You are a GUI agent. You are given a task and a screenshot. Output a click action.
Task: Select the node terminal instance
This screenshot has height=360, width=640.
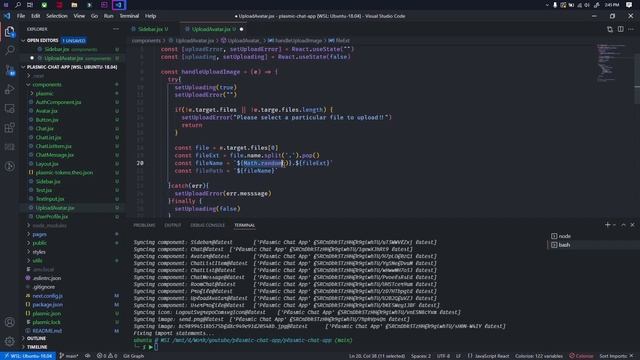click(564, 236)
